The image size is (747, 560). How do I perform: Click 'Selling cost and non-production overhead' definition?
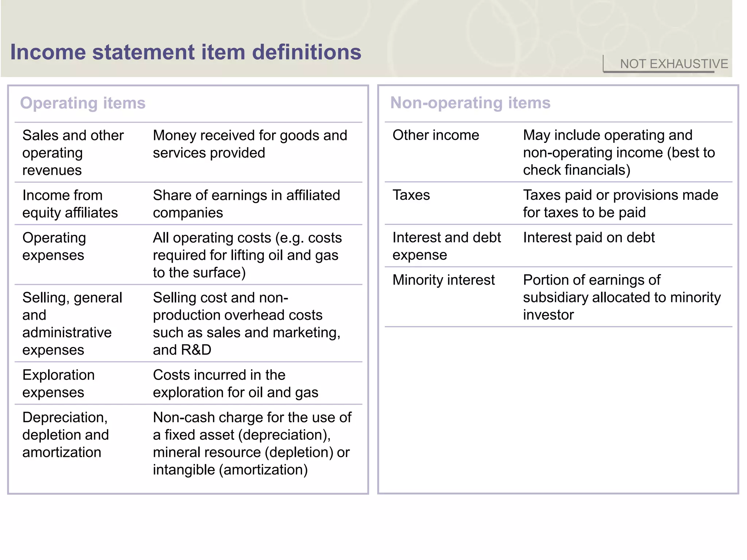247,324
